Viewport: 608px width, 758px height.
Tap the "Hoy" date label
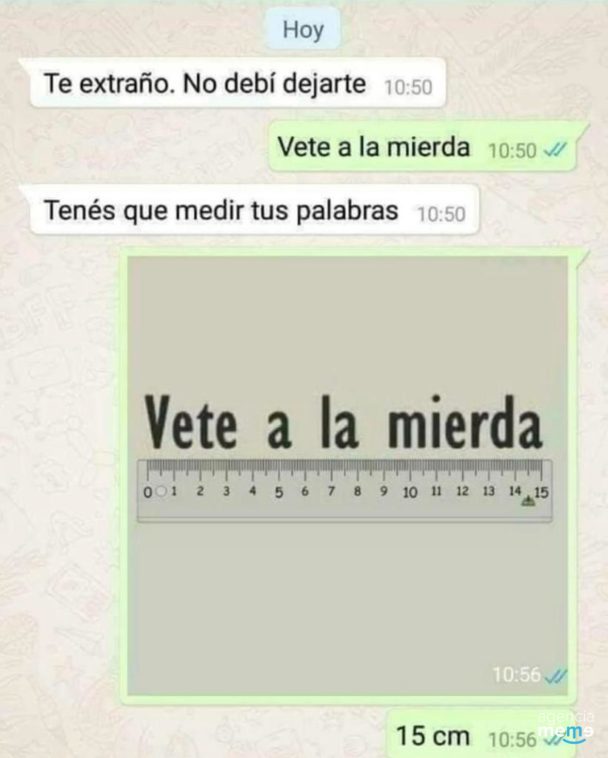tap(303, 29)
